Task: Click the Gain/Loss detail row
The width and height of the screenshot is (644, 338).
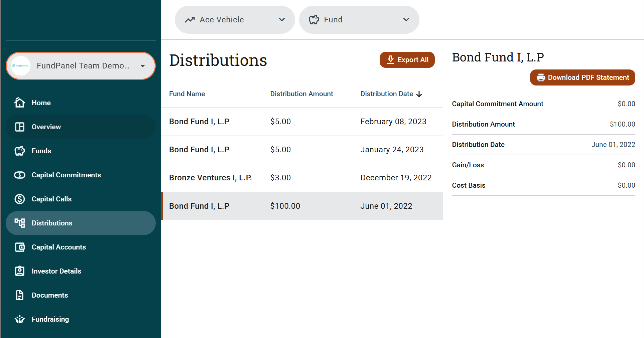Action: (x=543, y=165)
